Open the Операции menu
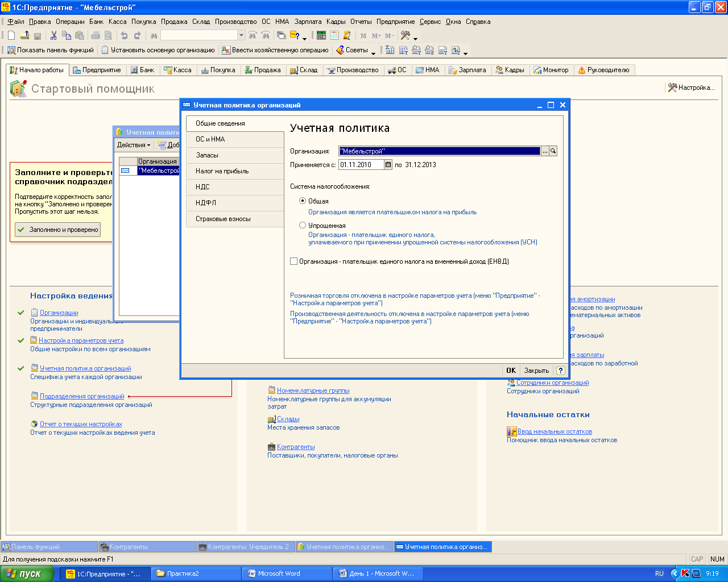 coord(70,22)
